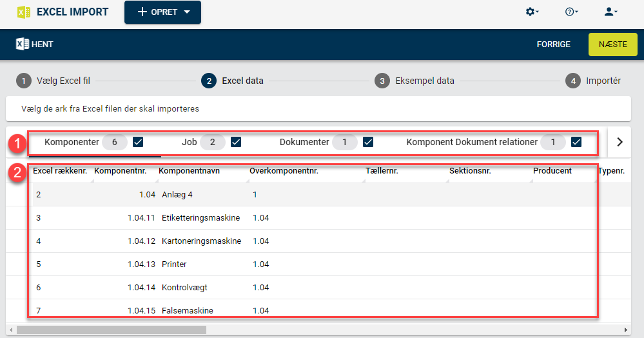The width and height of the screenshot is (644, 338).
Task: Show more sheet tabs with right chevron
Action: pyautogui.click(x=620, y=143)
